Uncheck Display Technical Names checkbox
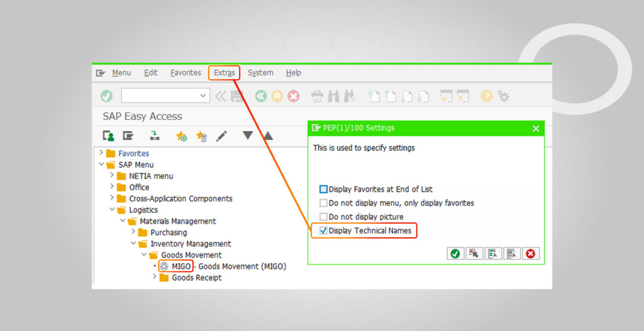Screen dimensions: 644x331 click(x=323, y=231)
